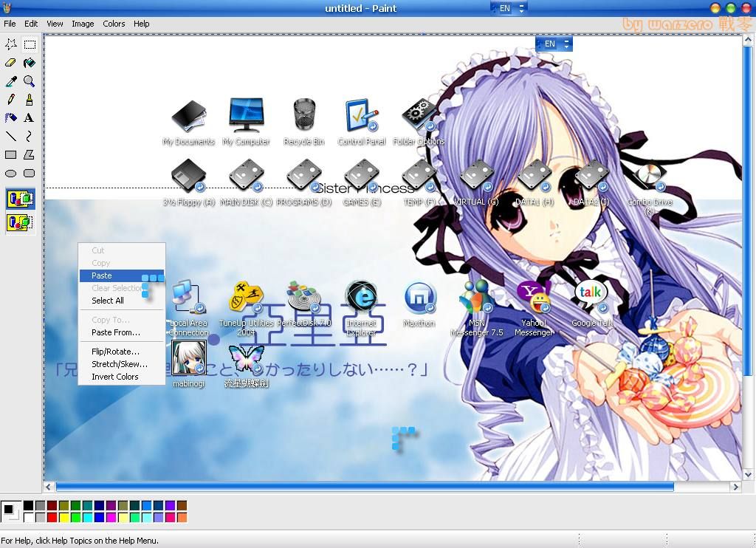Choose Invert Colors in the context menu
Viewport: 756px width, 548px height.
(122, 377)
